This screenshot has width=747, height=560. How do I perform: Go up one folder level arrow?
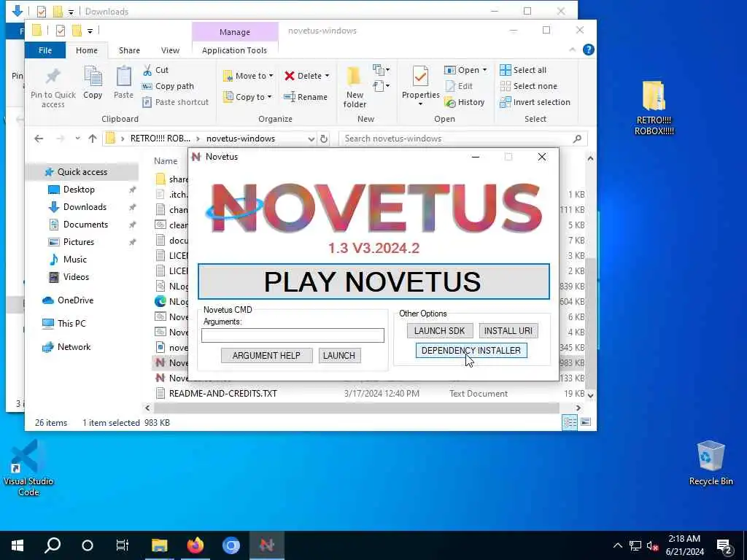[x=93, y=139]
